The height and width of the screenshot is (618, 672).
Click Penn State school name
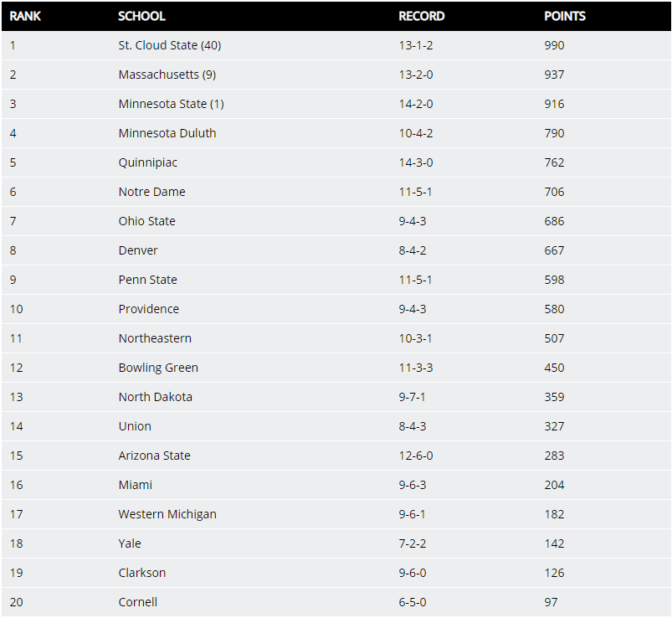[147, 280]
